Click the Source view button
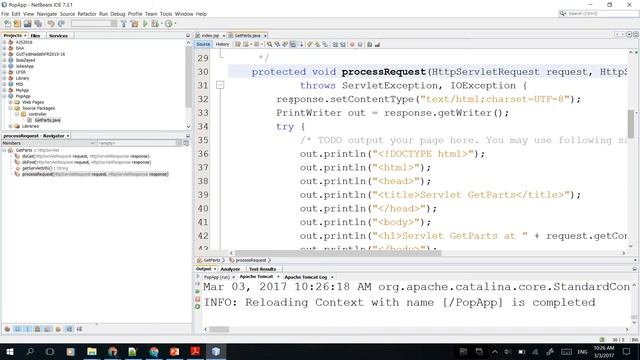Viewport: 640px width, 360px height. (203, 44)
